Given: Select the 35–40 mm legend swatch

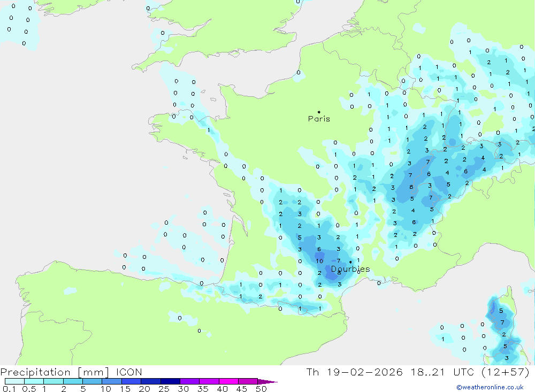Looking at the screenshot, I should pyautogui.click(x=209, y=381).
